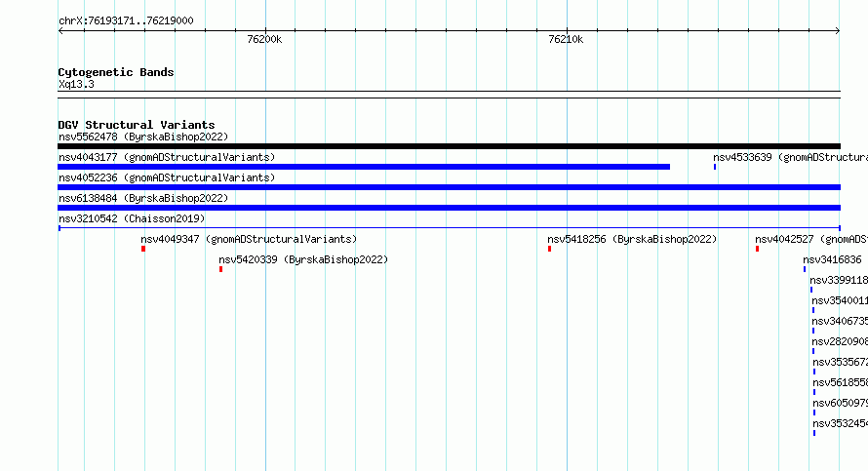Click the blue nsv4043177 variant bar

point(364,167)
